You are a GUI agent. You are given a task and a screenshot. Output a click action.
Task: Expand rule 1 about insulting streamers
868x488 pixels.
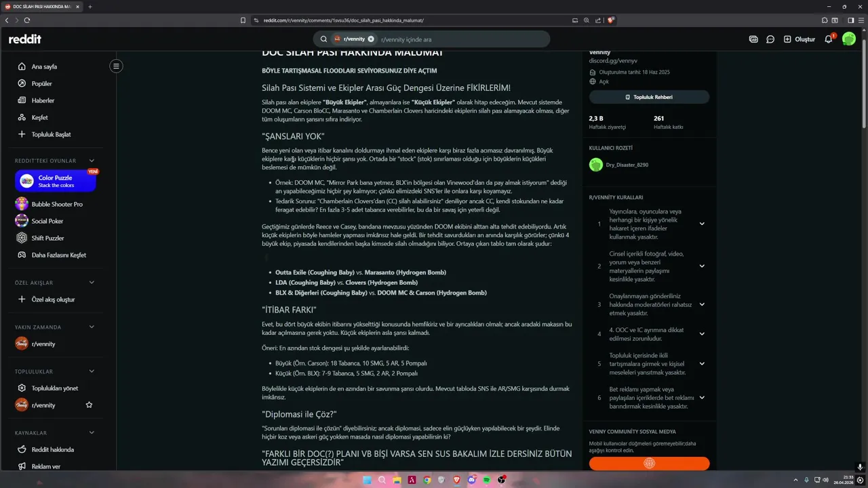pos(702,224)
